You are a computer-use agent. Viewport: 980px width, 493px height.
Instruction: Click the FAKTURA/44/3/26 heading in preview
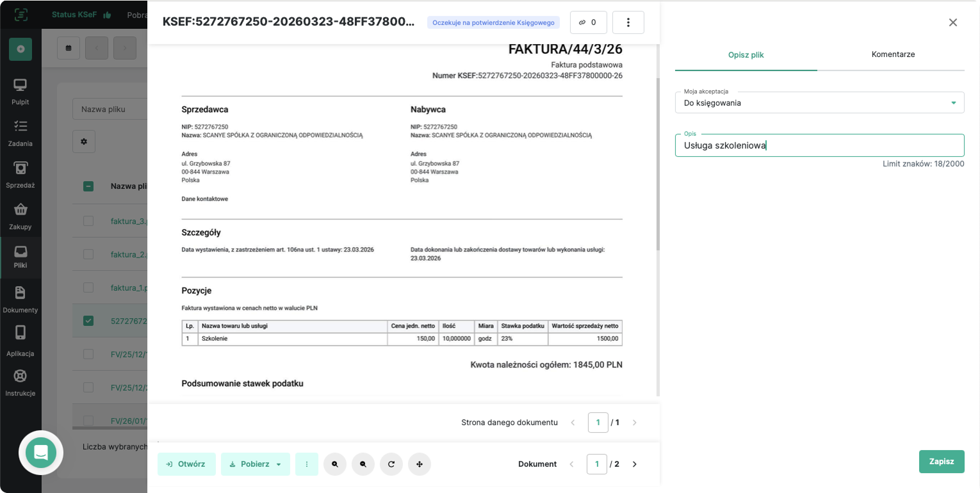566,50
